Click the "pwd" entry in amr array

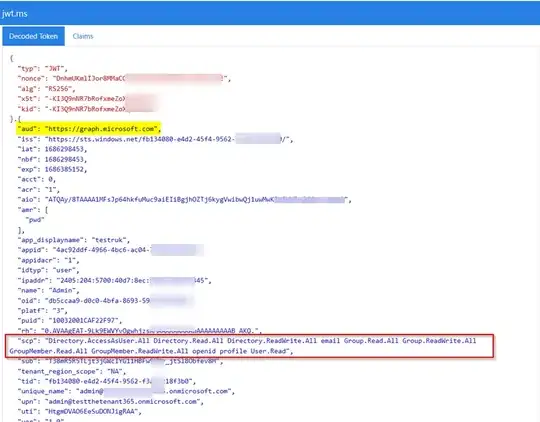click(35, 220)
